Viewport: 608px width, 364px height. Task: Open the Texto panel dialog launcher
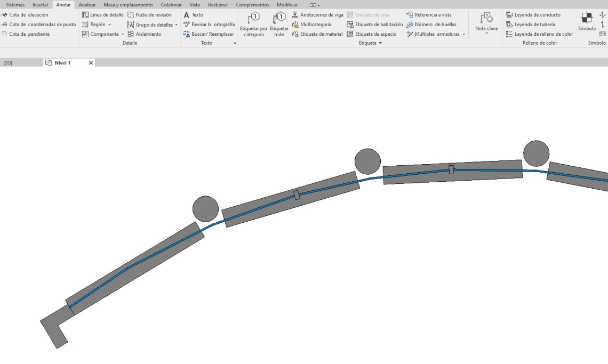point(234,43)
